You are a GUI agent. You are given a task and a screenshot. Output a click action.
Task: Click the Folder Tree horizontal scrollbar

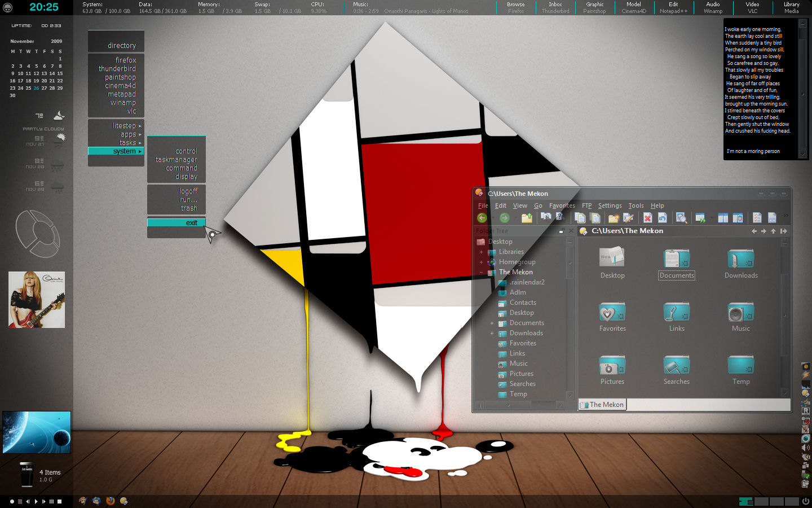[x=520, y=405]
